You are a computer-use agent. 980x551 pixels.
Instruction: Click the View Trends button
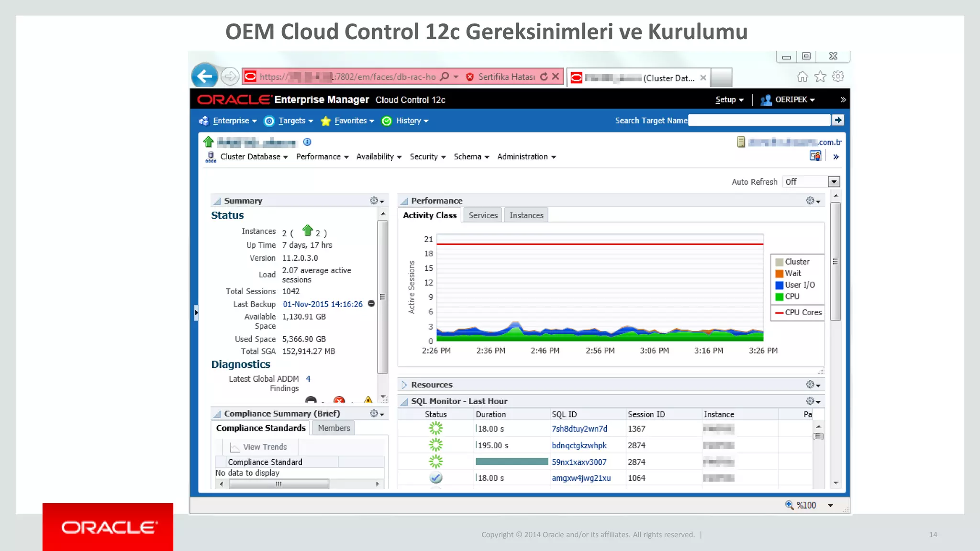click(259, 447)
